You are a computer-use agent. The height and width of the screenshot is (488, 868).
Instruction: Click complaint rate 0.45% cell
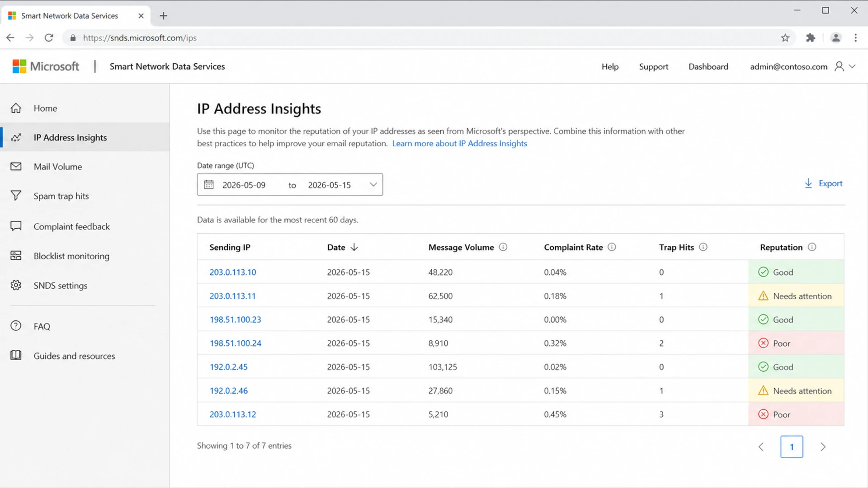555,414
